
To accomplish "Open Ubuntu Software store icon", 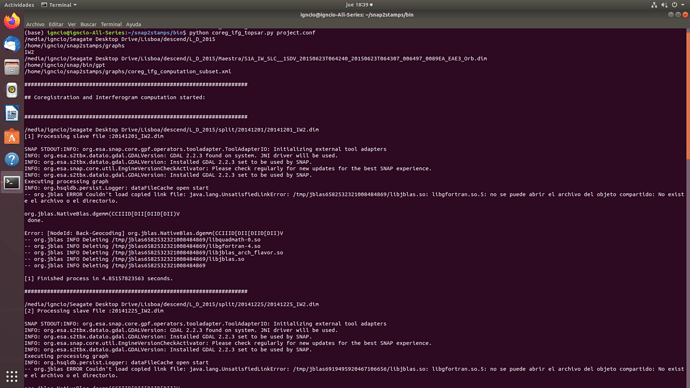I will pos(12,136).
